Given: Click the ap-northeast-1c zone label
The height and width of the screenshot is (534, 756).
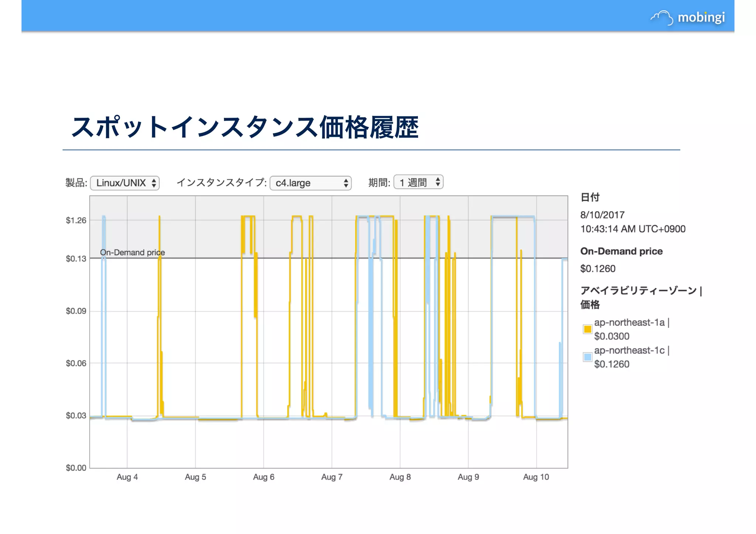Looking at the screenshot, I should click(x=629, y=350).
